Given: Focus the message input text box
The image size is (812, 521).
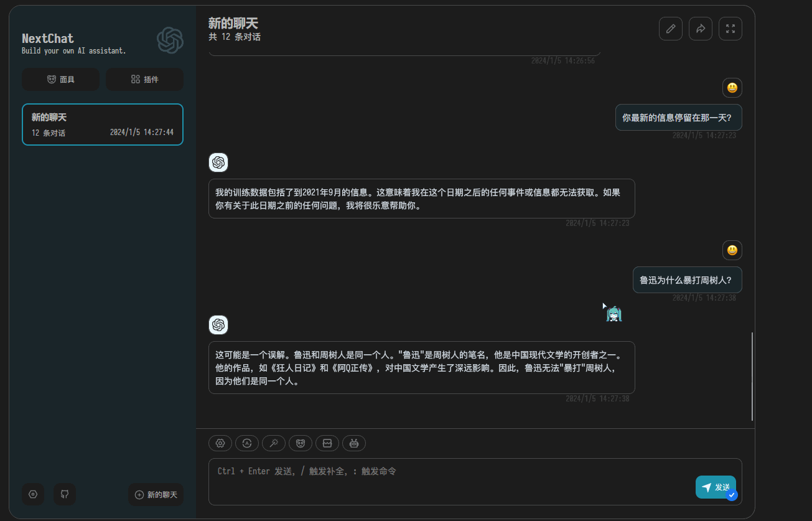Looking at the screenshot, I should point(448,481).
